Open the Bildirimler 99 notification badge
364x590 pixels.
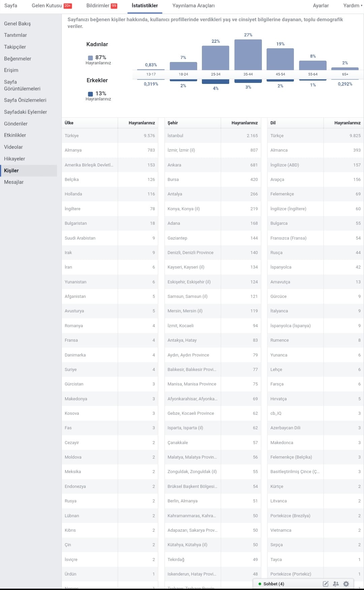pyautogui.click(x=114, y=6)
